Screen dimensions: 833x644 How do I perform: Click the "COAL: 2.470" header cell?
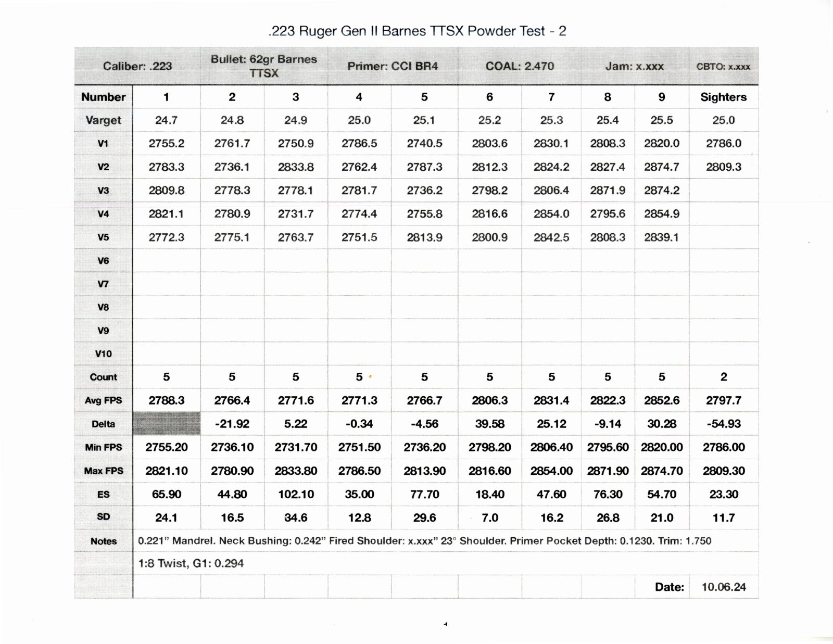coord(520,66)
